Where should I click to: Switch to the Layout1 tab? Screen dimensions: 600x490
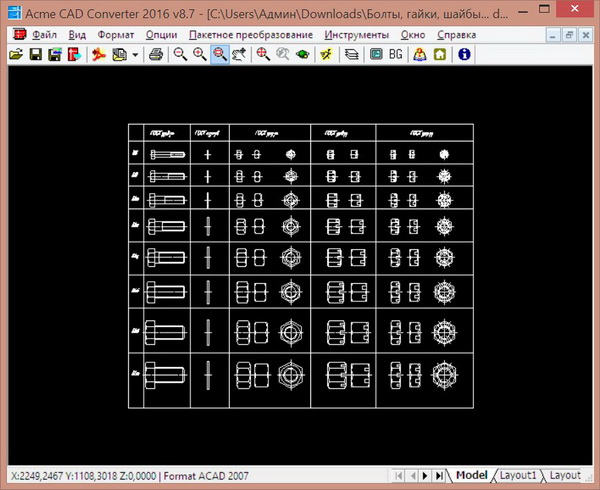[518, 475]
